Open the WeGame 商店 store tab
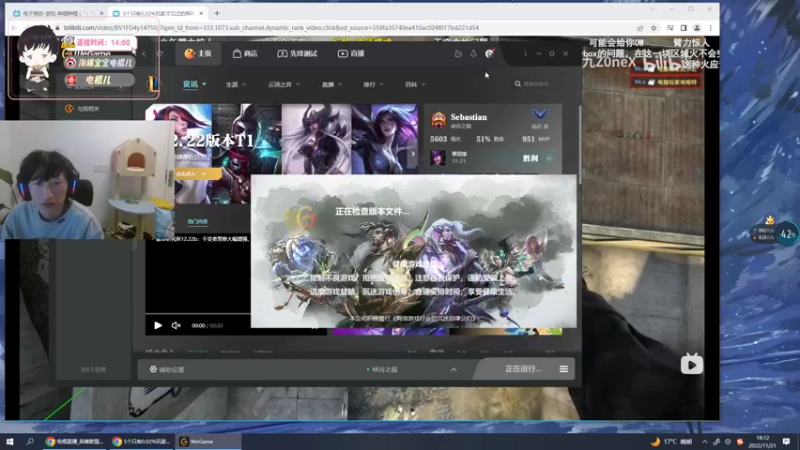 (x=245, y=54)
